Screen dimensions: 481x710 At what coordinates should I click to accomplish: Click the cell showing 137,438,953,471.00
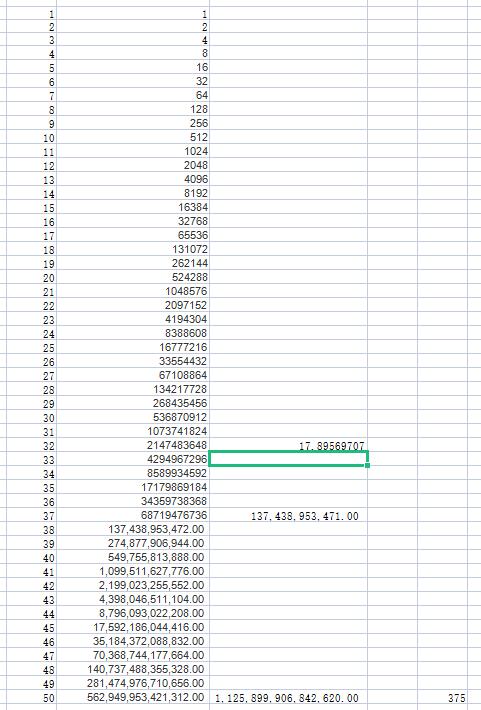(289, 515)
